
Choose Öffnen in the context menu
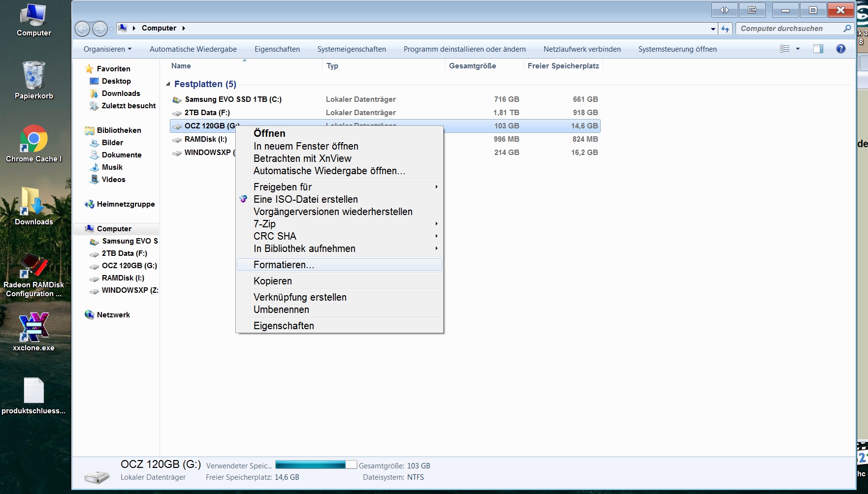click(x=339, y=133)
